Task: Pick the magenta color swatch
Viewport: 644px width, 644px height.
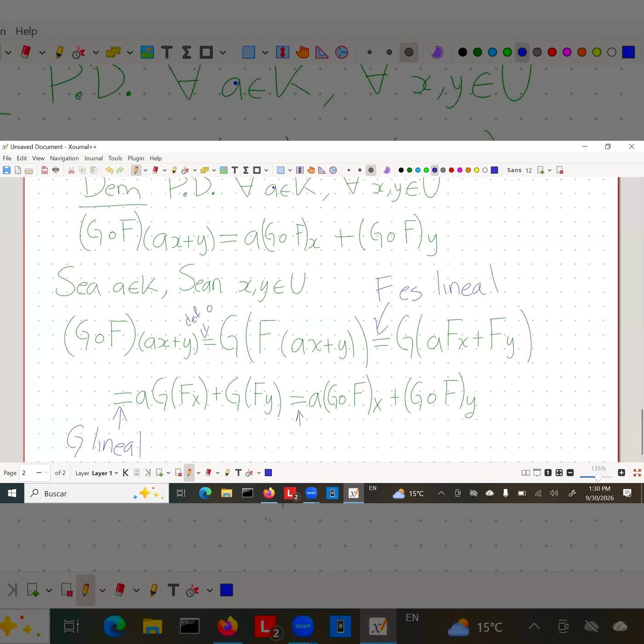Action: [x=460, y=170]
